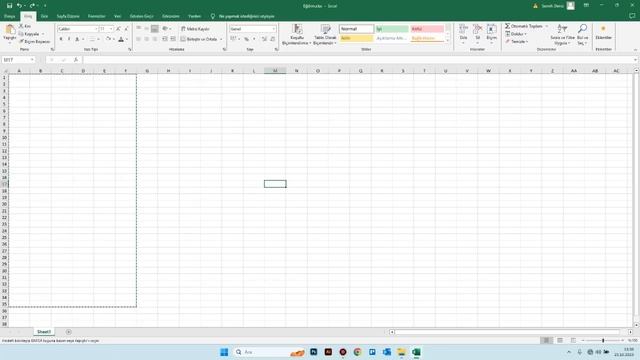Undo the last action

19,6
